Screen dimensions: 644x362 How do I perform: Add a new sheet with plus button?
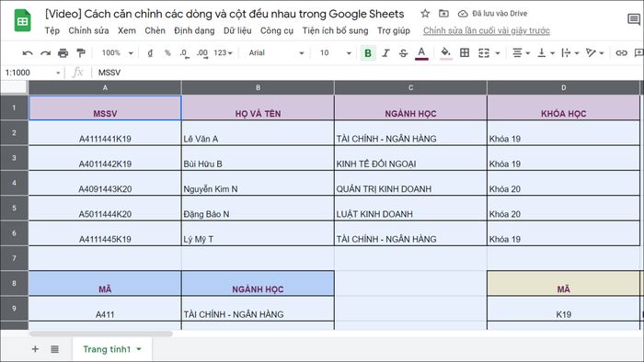click(x=35, y=349)
